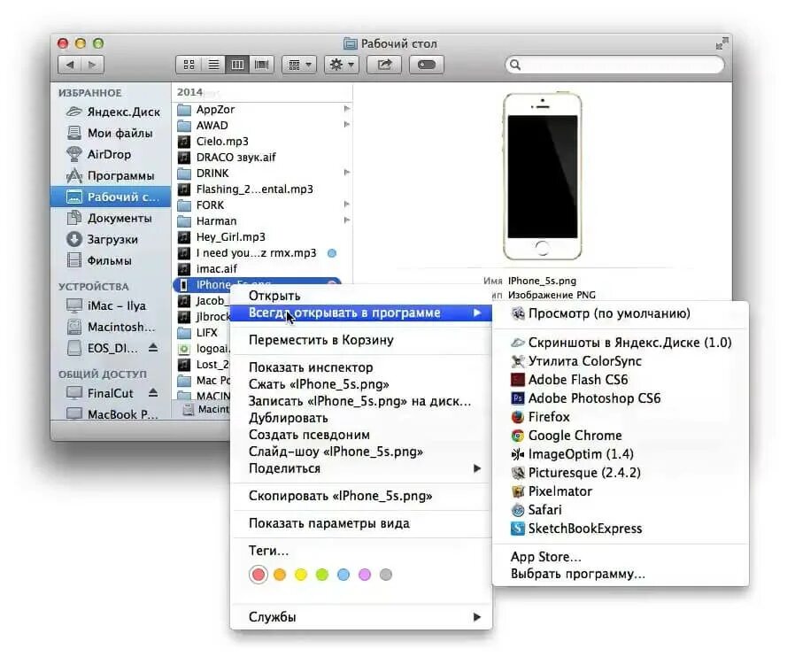Expand the FORK folder arrow
Image resolution: width=795 pixels, height=672 pixels.
347,205
